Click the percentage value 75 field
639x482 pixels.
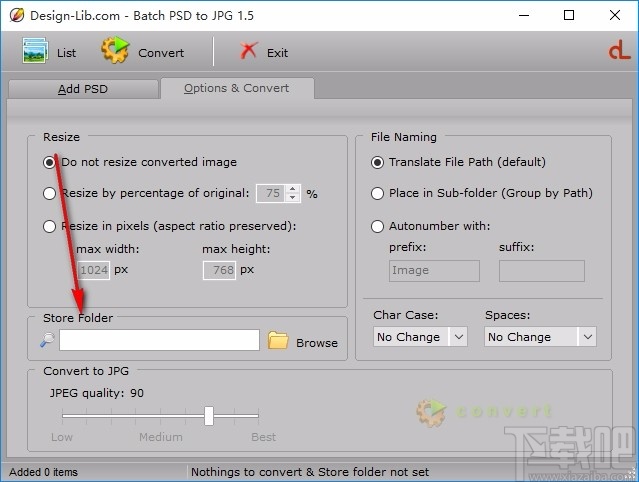[271, 193]
